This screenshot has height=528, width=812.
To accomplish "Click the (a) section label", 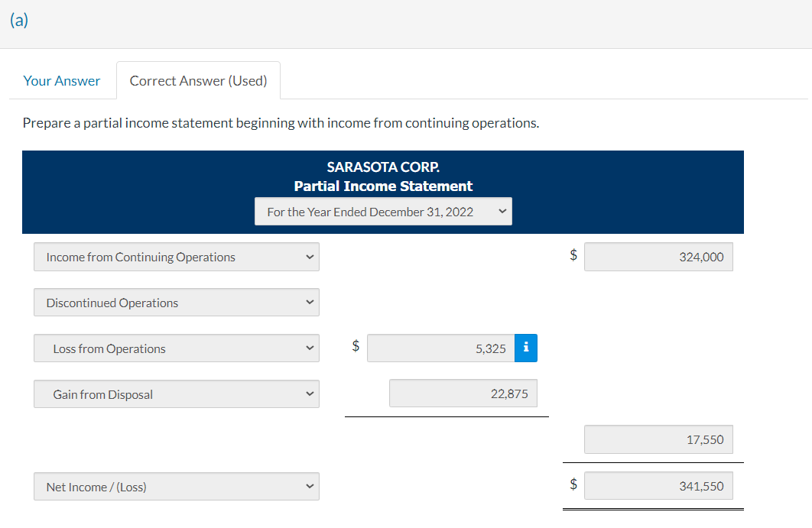I will 18,20.
